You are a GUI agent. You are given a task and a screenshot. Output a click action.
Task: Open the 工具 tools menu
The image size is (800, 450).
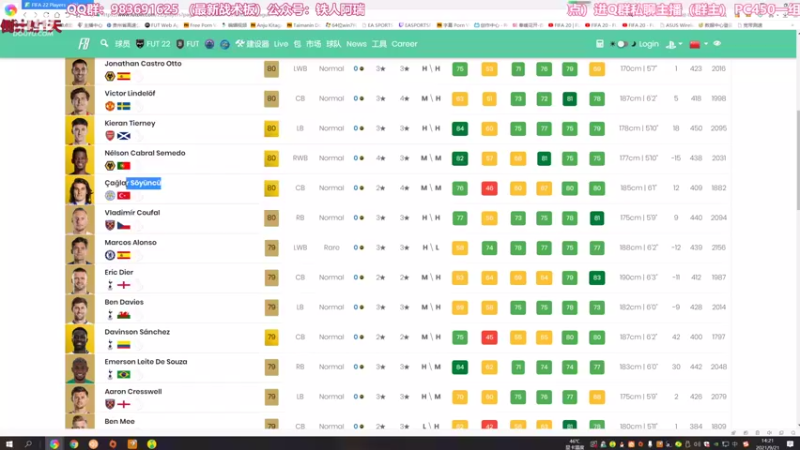(x=379, y=44)
